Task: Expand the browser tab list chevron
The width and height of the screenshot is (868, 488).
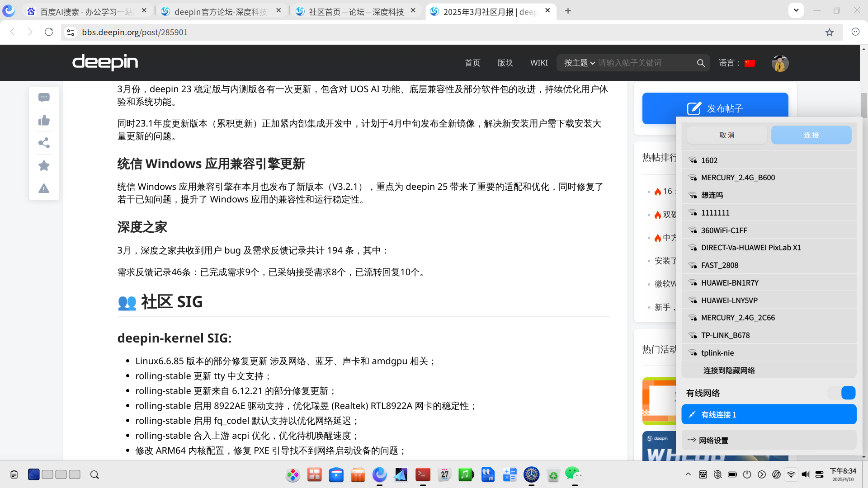Action: click(796, 10)
